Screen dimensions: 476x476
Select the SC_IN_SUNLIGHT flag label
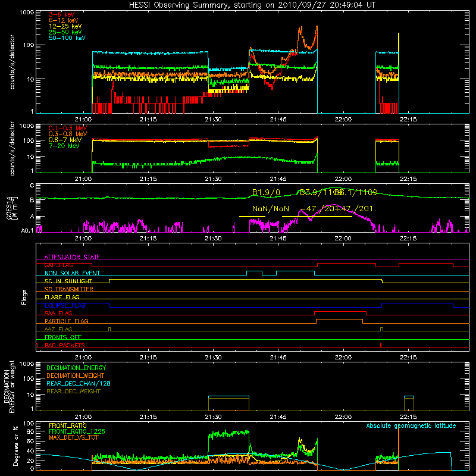click(68, 281)
